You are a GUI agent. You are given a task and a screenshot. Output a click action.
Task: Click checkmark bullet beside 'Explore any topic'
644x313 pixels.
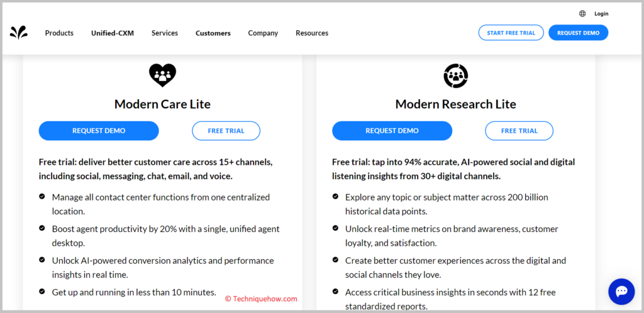pos(335,197)
